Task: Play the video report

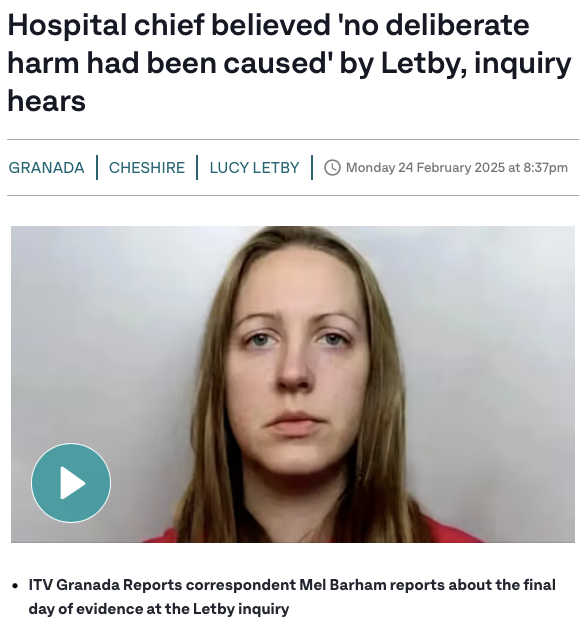Action: click(x=71, y=482)
